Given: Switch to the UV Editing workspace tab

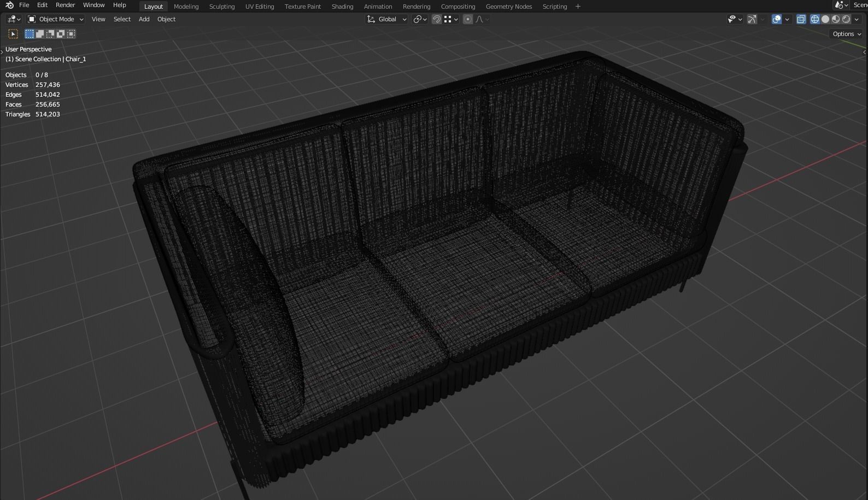Looking at the screenshot, I should [259, 7].
